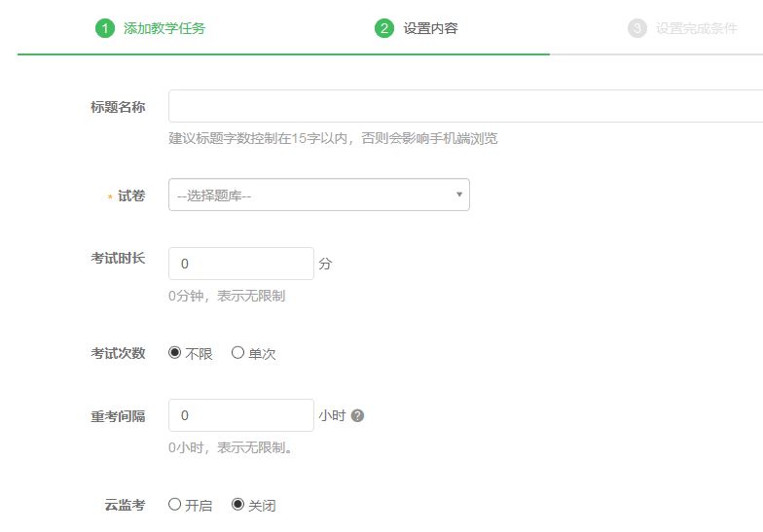Click the 标题名称 field label
The image size is (763, 532).
click(118, 107)
